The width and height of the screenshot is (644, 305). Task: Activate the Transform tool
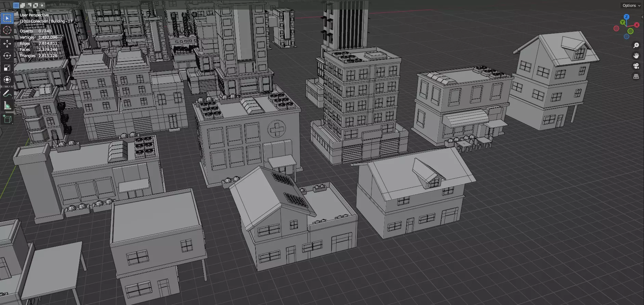click(7, 80)
